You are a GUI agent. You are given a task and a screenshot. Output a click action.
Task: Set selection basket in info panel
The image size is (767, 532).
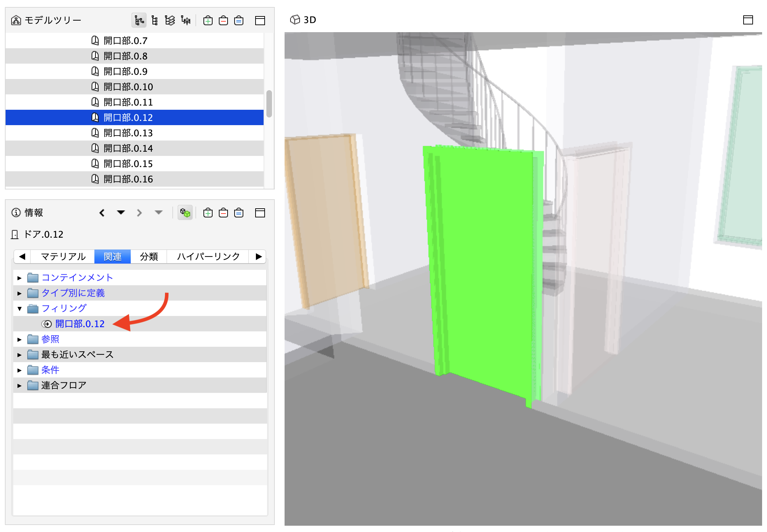click(x=239, y=213)
